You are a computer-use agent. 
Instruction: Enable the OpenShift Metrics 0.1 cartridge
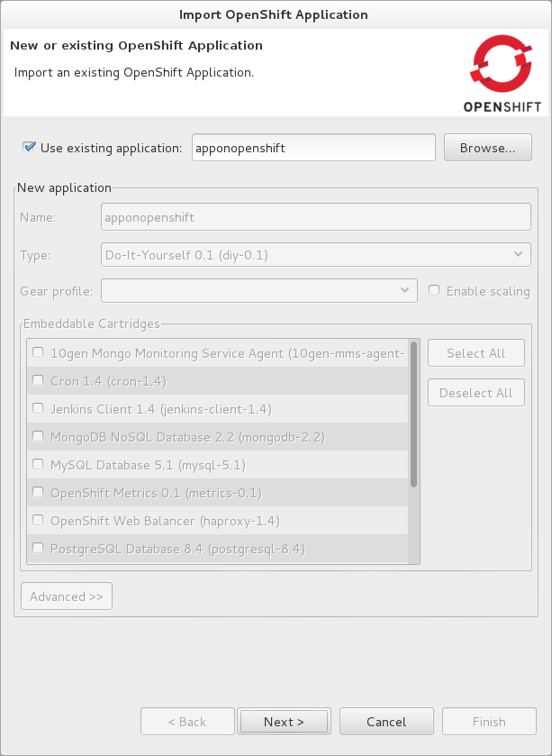37,492
